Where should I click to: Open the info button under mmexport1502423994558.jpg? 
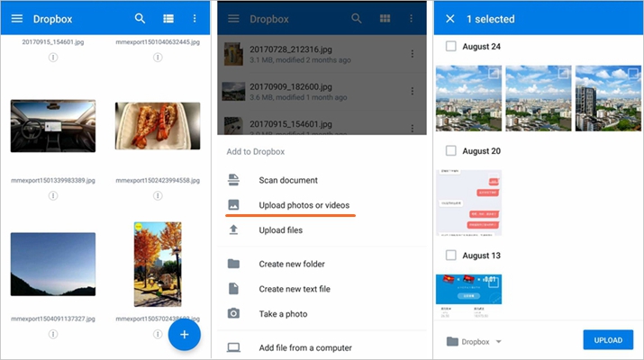158,196
